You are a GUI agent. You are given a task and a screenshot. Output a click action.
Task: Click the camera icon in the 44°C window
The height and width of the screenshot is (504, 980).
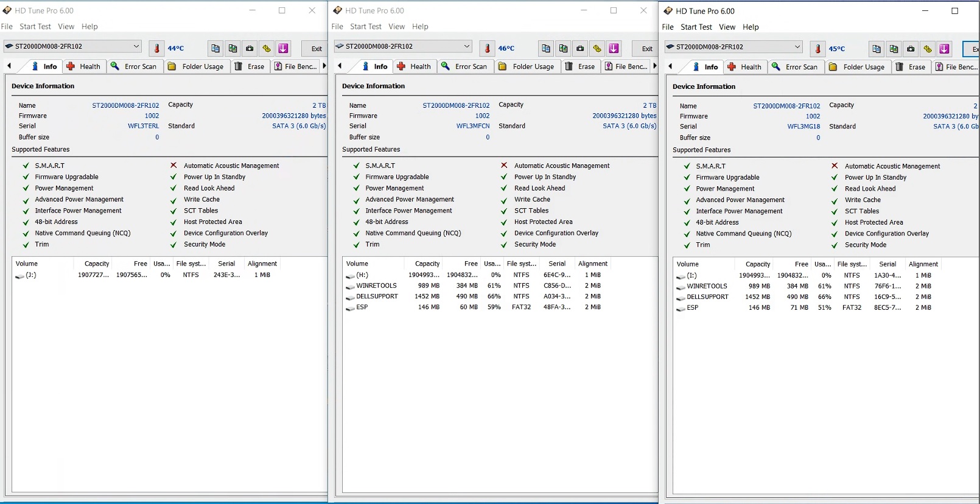click(x=250, y=48)
